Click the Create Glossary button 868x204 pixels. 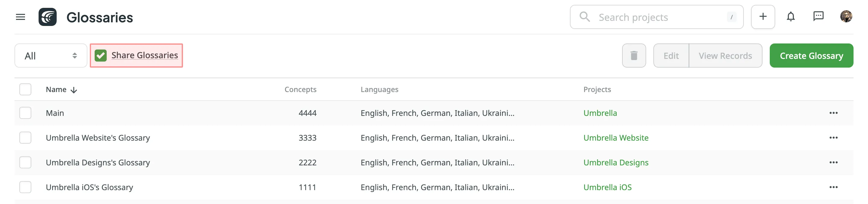(x=811, y=56)
